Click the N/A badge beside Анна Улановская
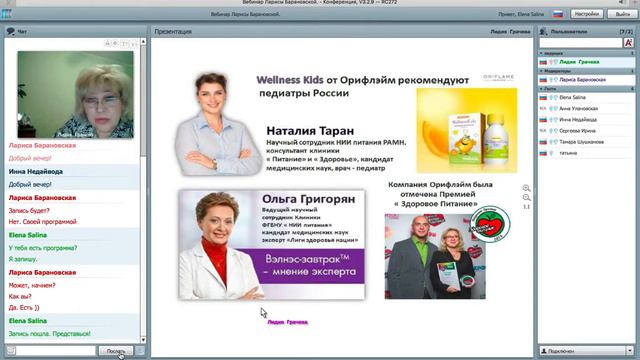 [543, 109]
